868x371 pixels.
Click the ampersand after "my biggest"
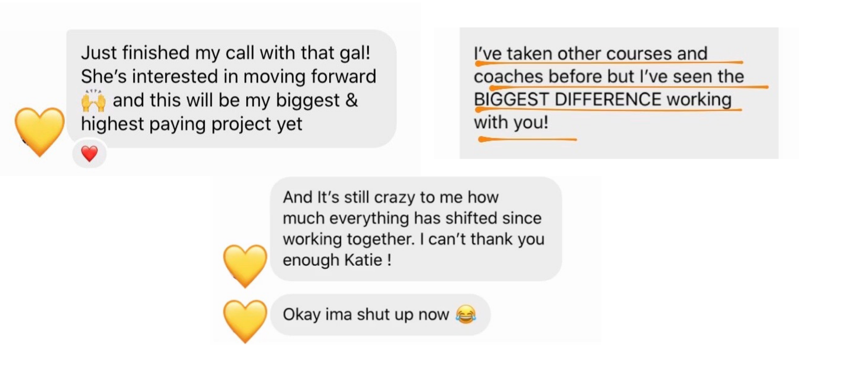tap(351, 100)
